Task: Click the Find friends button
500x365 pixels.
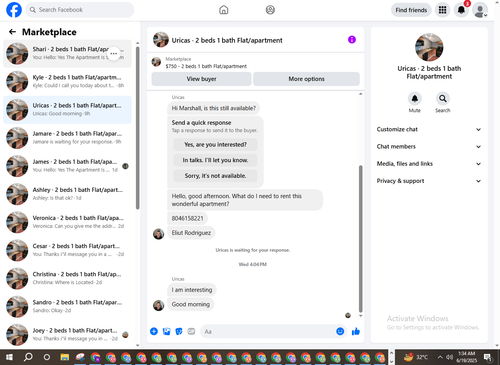Action: pos(411,10)
